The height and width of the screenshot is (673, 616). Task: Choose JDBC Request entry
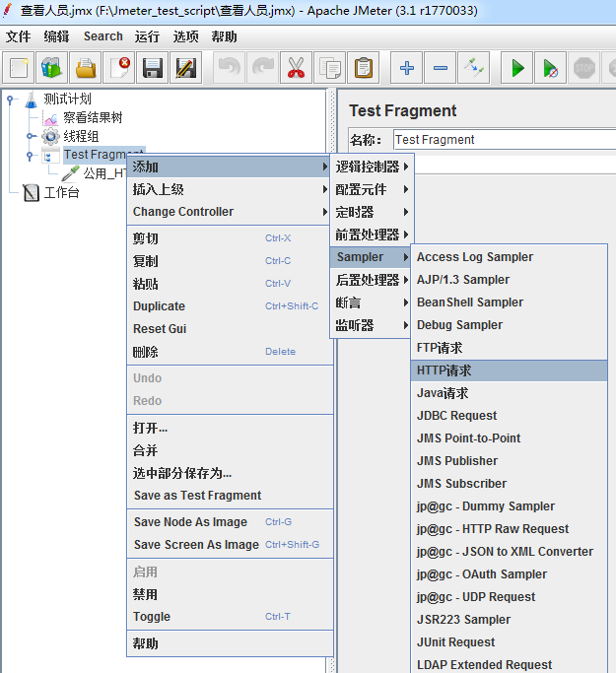tap(510, 416)
